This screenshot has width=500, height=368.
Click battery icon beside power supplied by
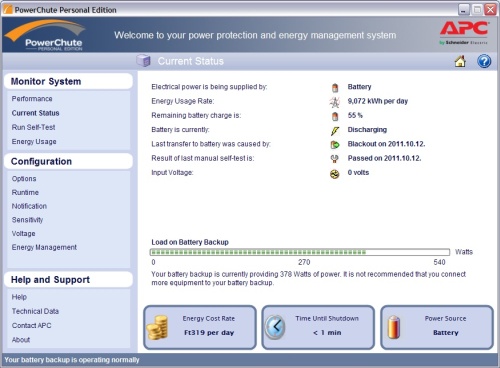(335, 87)
